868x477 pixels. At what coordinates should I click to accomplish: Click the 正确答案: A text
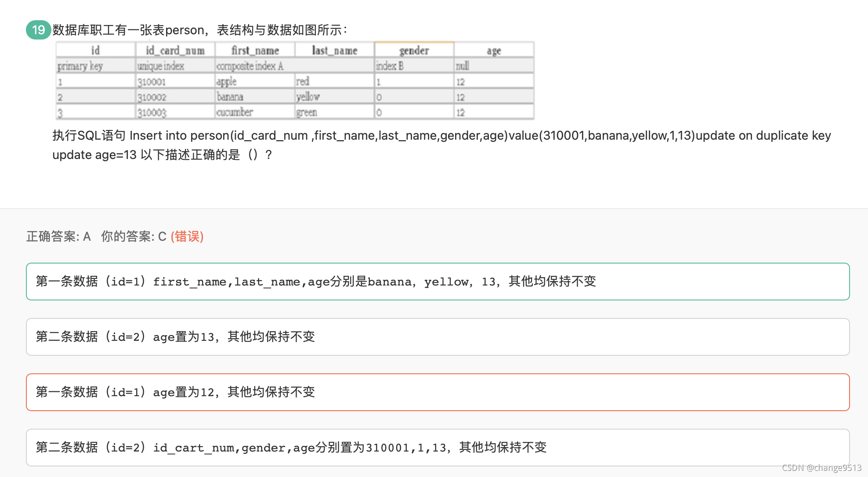58,237
